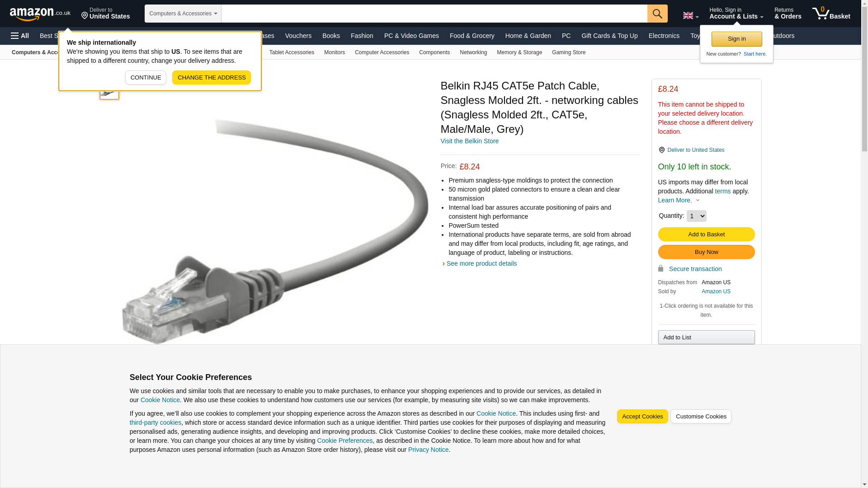Image resolution: width=868 pixels, height=488 pixels.
Task: Click inside the search input field
Action: point(434,14)
